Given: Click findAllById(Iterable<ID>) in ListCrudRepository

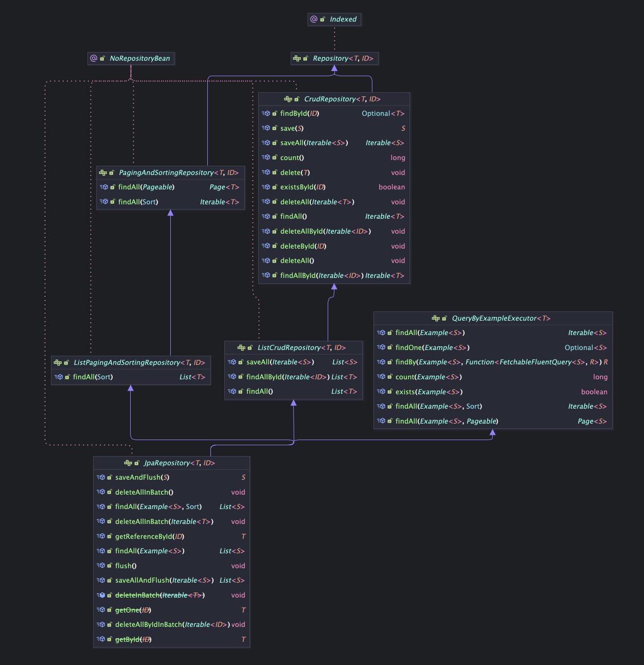Looking at the screenshot, I should [x=293, y=377].
